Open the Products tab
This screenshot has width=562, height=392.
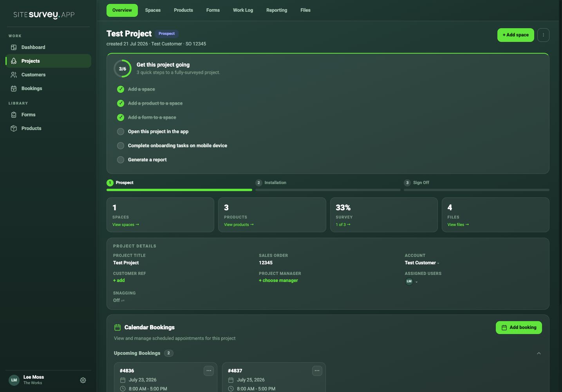point(183,10)
